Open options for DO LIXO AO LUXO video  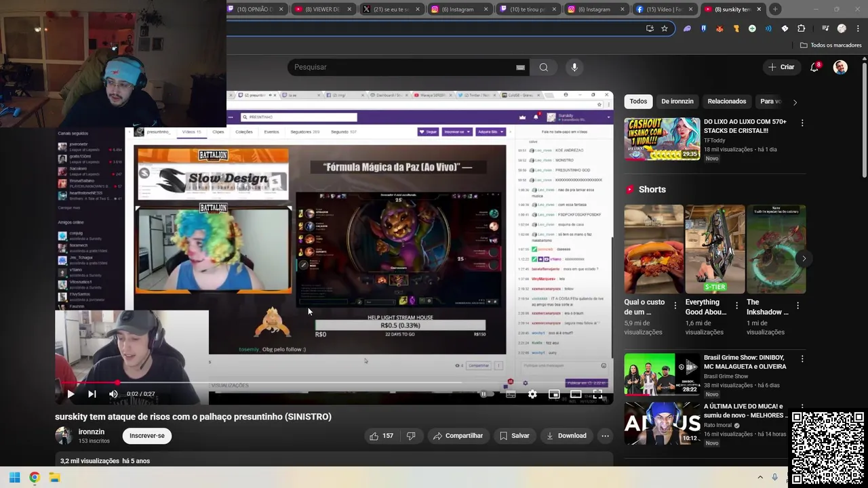(802, 123)
